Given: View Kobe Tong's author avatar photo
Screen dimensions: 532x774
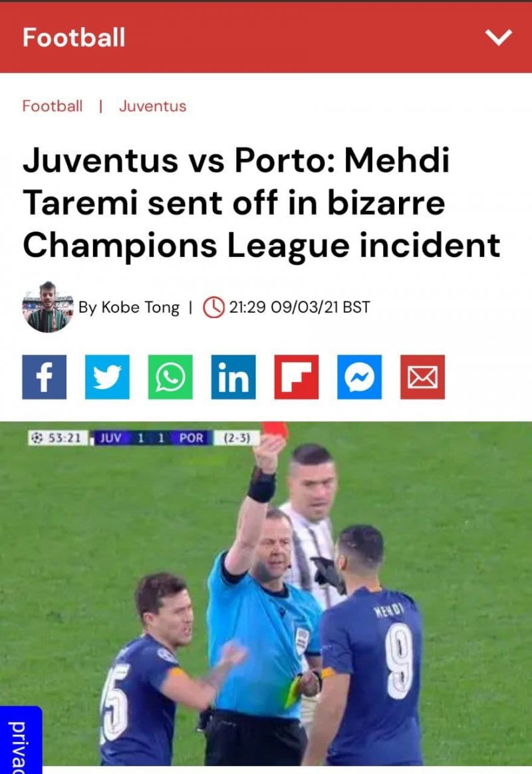Looking at the screenshot, I should (x=48, y=307).
